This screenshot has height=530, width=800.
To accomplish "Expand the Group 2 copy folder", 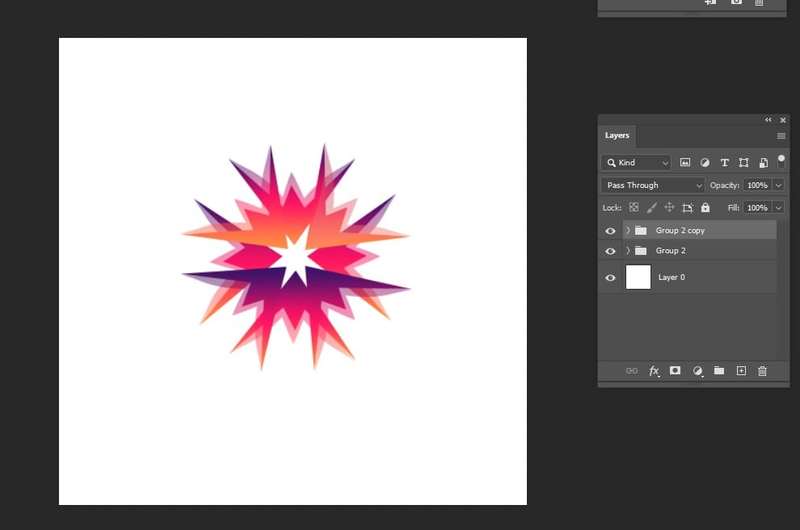I will [x=628, y=230].
